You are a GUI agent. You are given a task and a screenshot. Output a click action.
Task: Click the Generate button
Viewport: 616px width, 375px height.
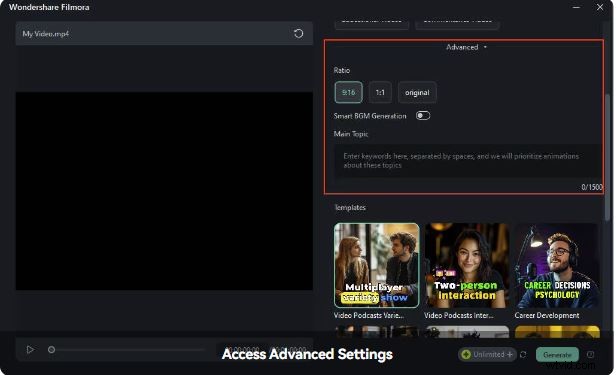click(557, 355)
